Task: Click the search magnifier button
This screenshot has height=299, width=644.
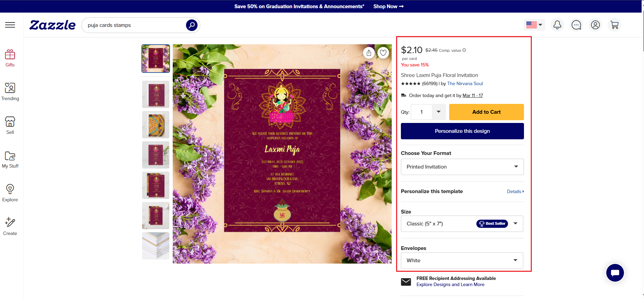Action: pyautogui.click(x=191, y=25)
